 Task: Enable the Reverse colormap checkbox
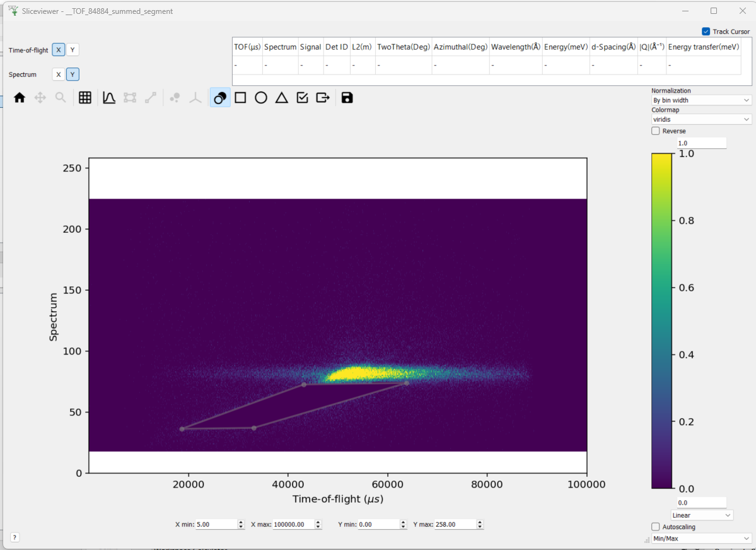(656, 131)
